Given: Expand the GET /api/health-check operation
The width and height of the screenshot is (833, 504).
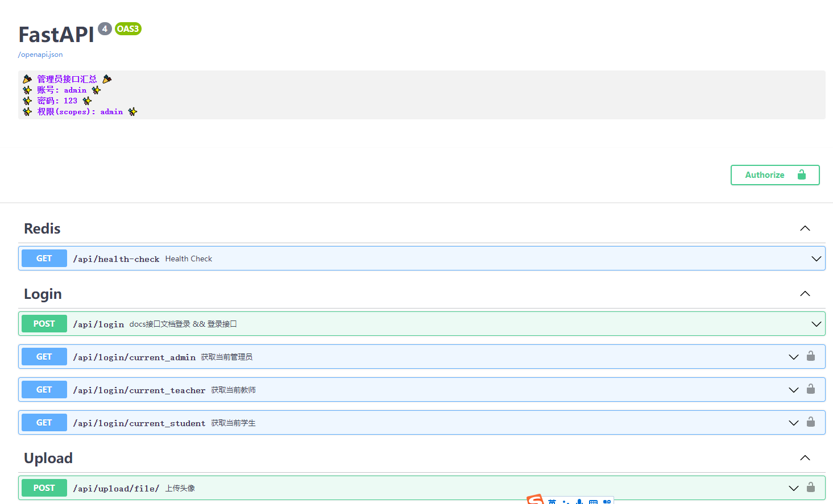Looking at the screenshot, I should [x=817, y=258].
